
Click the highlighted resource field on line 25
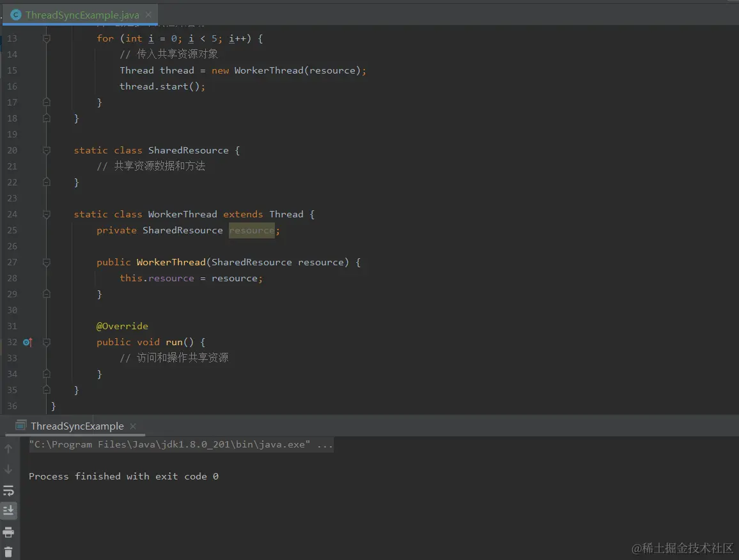(252, 231)
